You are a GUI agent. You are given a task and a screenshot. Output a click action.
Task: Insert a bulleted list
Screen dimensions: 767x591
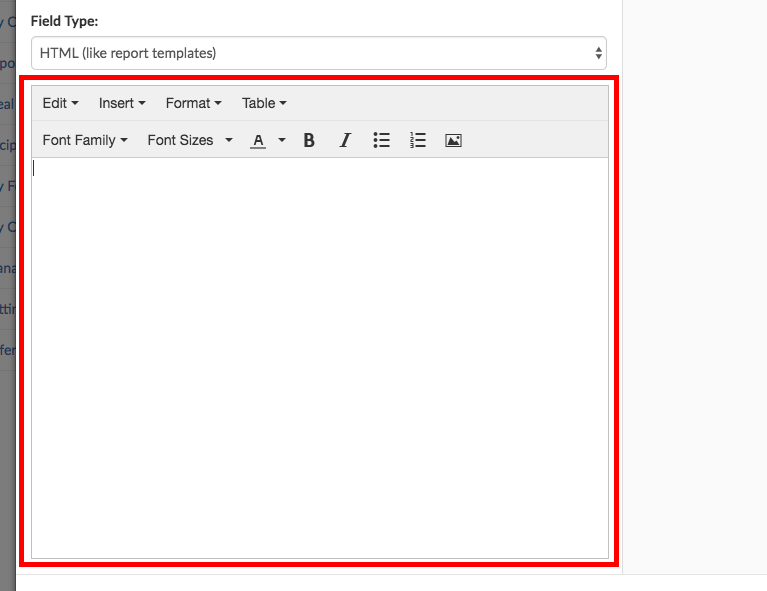coord(381,141)
